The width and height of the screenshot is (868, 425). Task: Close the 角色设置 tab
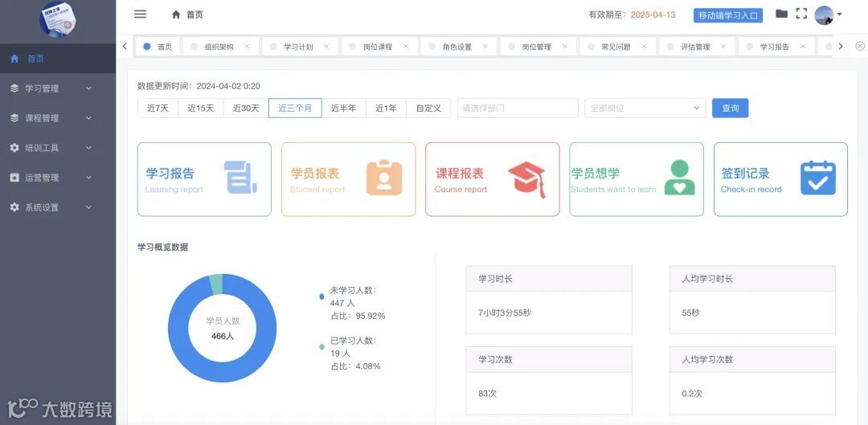pyautogui.click(x=485, y=47)
